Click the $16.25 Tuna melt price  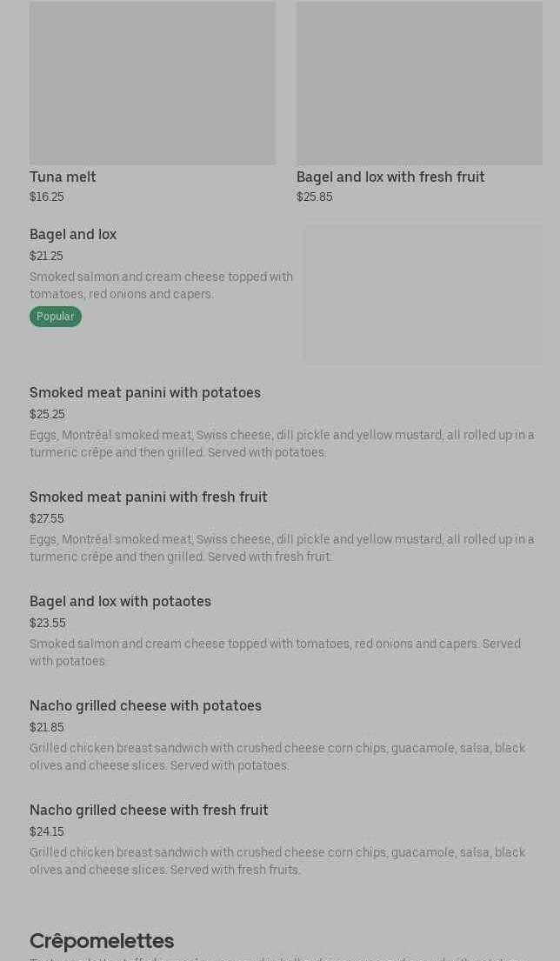[47, 197]
